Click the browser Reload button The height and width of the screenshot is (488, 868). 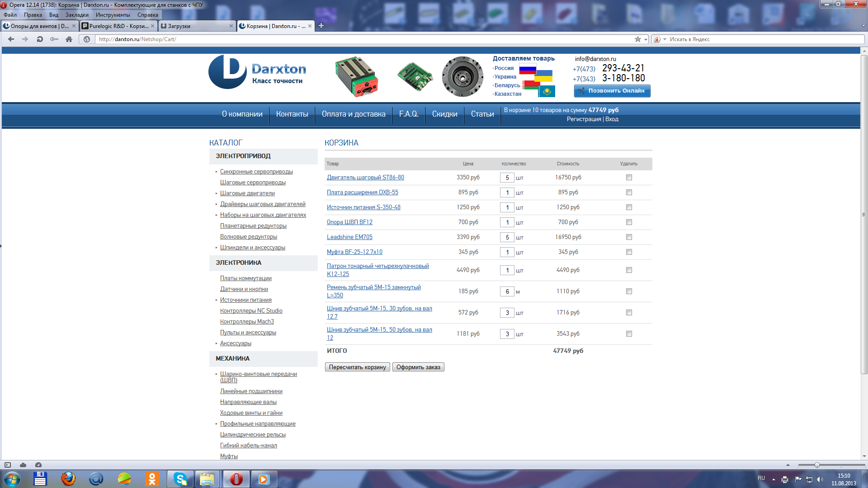[40, 39]
